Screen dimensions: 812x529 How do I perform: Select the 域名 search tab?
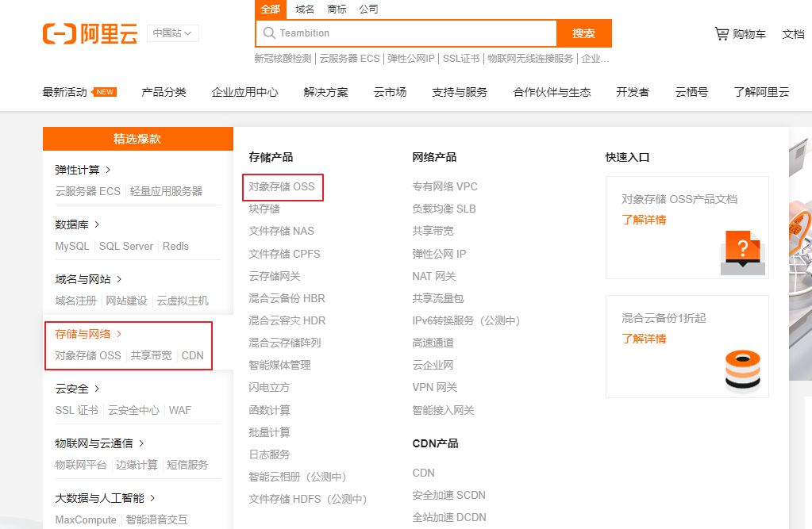[305, 10]
